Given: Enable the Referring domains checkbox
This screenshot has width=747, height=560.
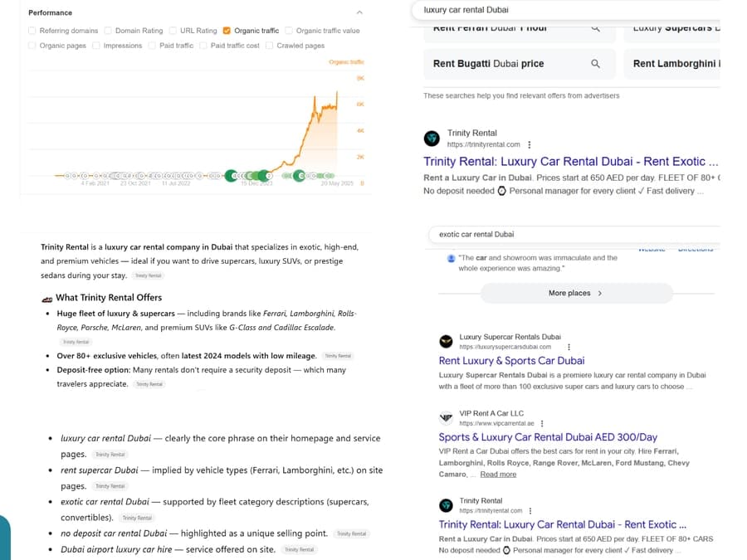Looking at the screenshot, I should pos(32,31).
